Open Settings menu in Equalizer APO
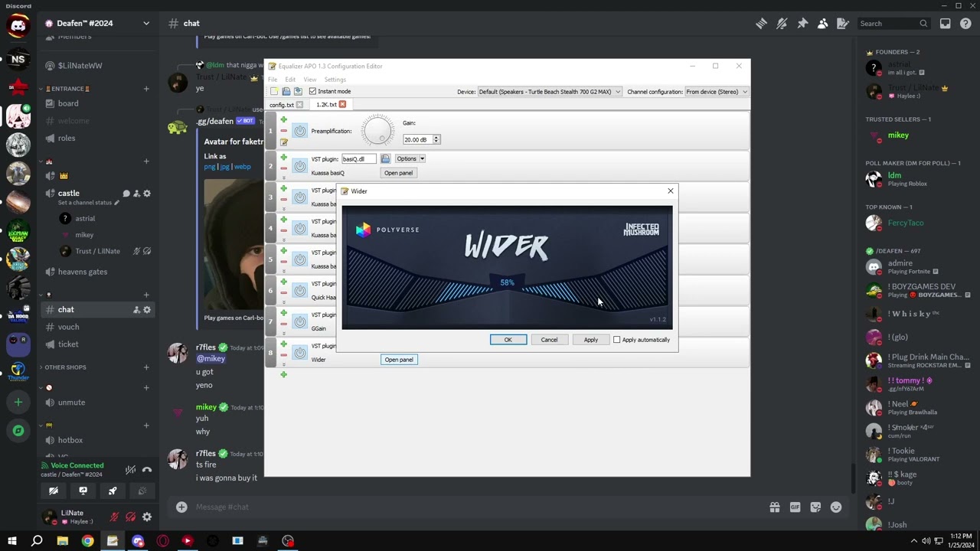980x551 pixels. (335, 80)
